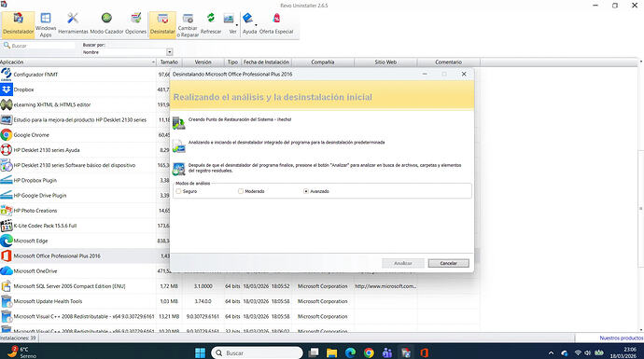Open File Explorer from taskbar
This screenshot has width=644, height=359.
[x=332, y=352]
